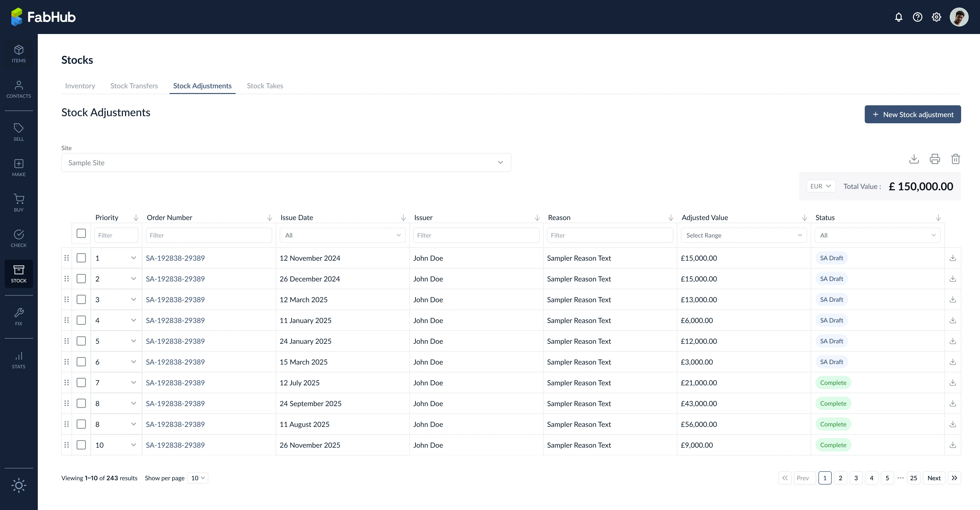The image size is (980, 510).
Task: Switch to the Inventory tab
Action: pos(80,86)
